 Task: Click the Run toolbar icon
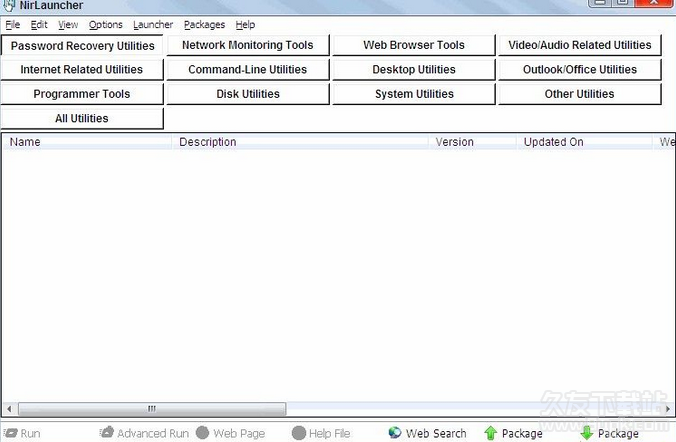pyautogui.click(x=10, y=433)
